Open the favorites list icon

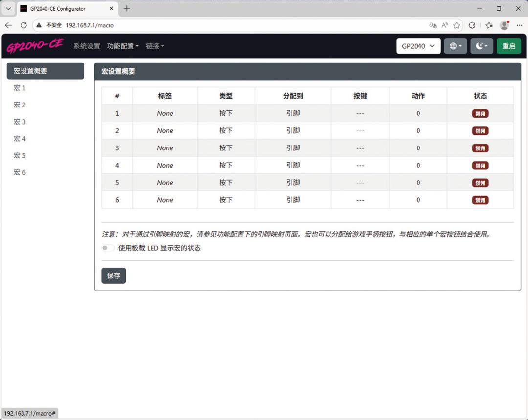click(x=489, y=25)
